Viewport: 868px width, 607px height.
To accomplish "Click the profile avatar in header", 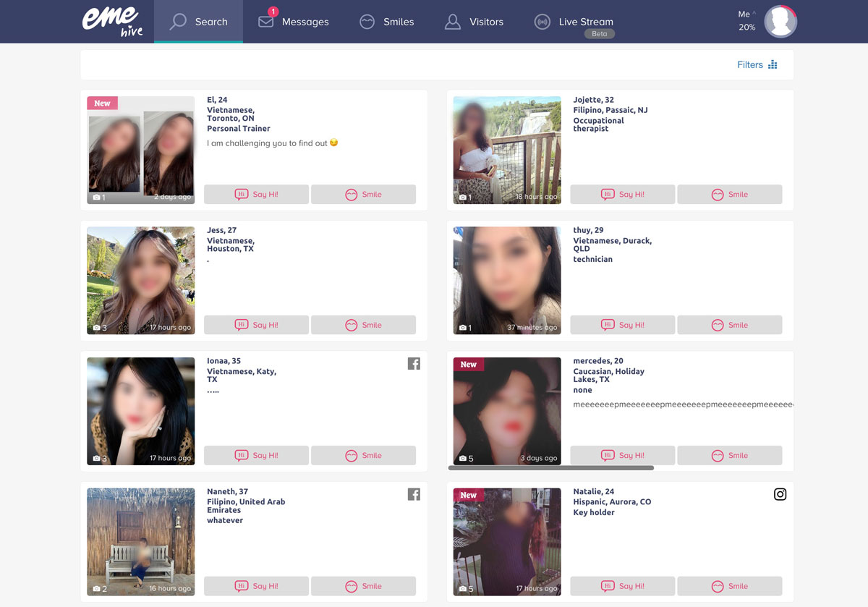I will tap(780, 22).
